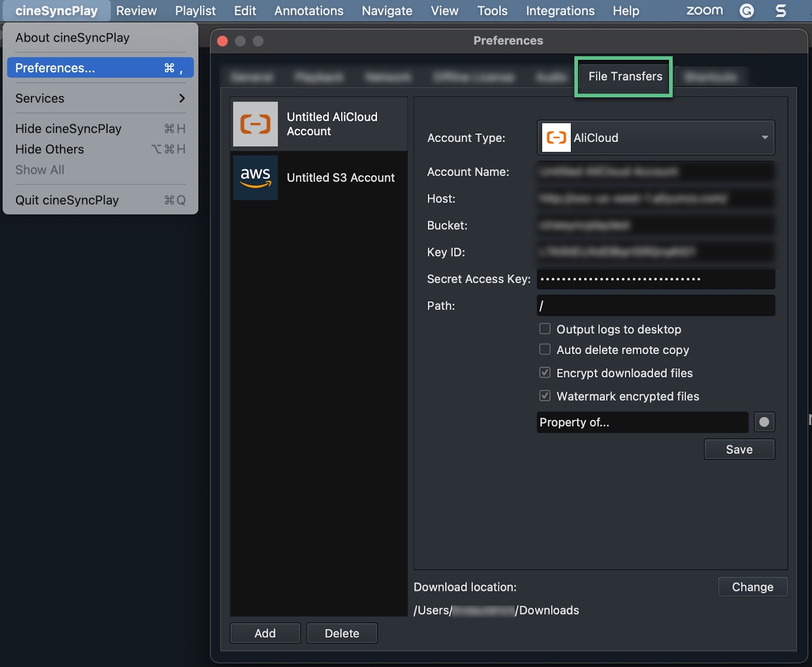The image size is (812, 667).
Task: Click the Change download location button
Action: (x=753, y=587)
